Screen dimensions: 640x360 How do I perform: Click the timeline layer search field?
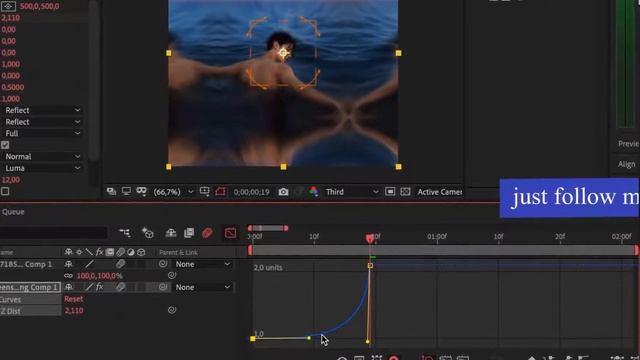click(53, 233)
